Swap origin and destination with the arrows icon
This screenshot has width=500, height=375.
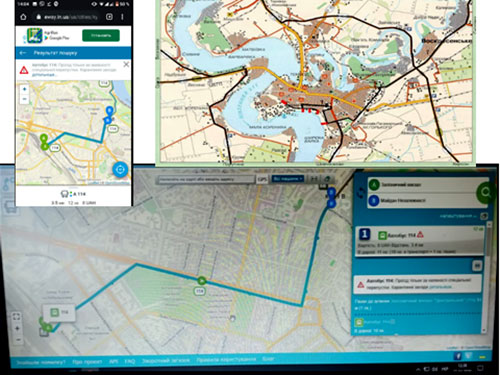(361, 192)
